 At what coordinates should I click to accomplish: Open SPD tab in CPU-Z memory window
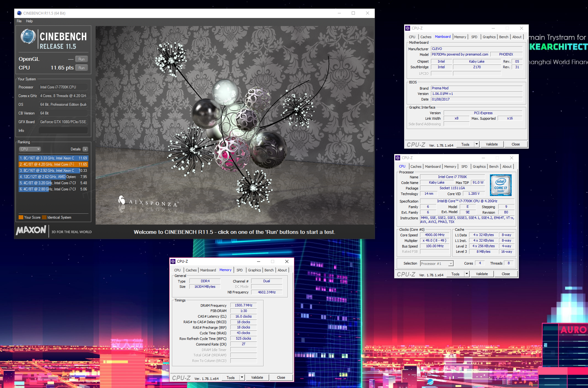(x=239, y=270)
